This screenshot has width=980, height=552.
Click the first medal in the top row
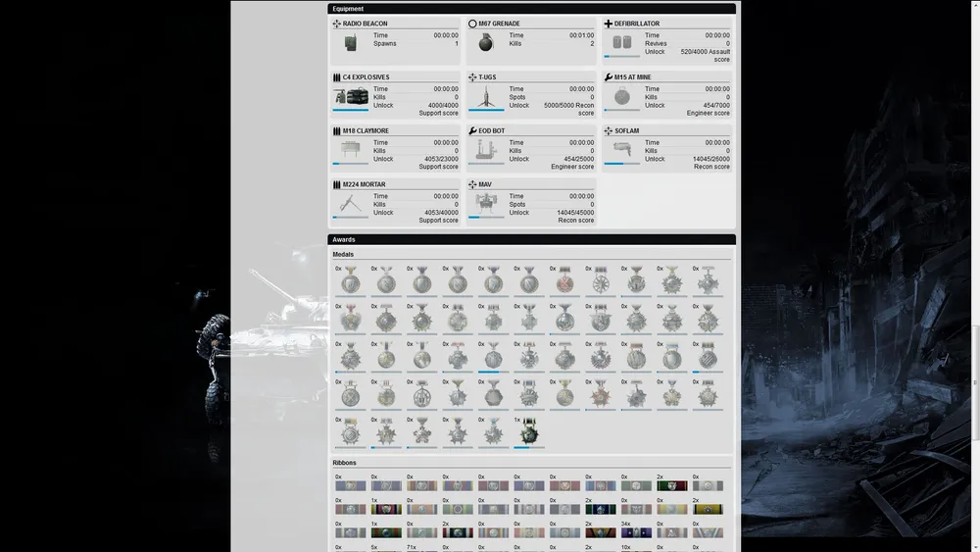[350, 282]
